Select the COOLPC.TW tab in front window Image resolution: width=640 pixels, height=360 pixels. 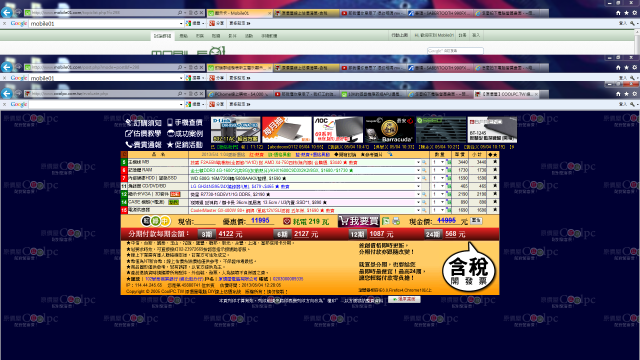point(506,94)
